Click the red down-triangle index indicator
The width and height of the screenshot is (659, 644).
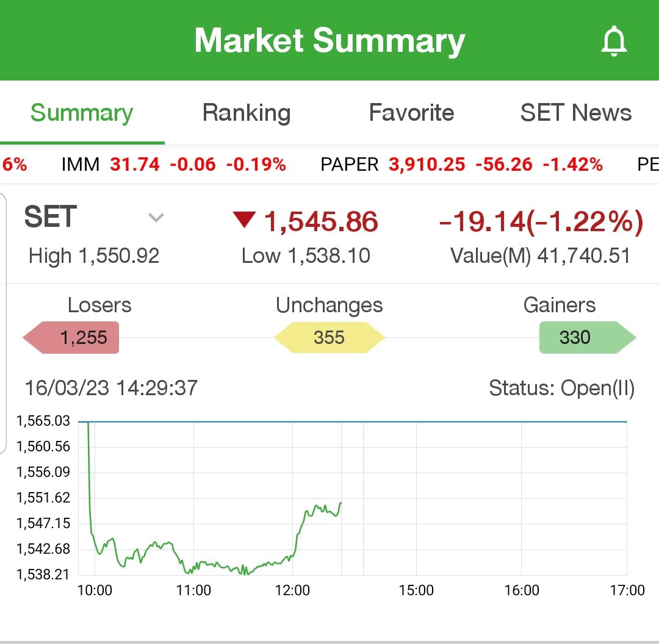(244, 220)
